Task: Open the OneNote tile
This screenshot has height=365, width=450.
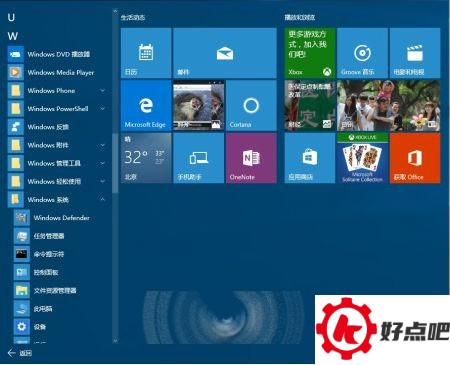Action: click(x=251, y=158)
